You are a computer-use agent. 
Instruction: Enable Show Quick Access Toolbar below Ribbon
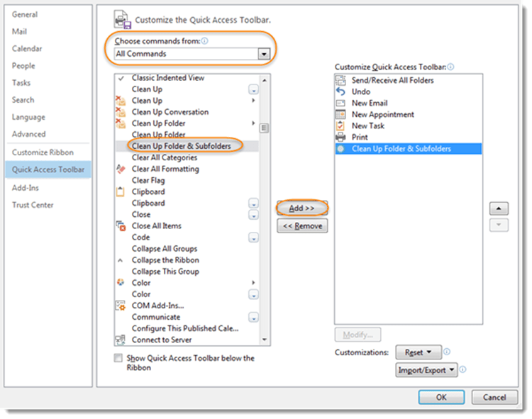(x=118, y=359)
